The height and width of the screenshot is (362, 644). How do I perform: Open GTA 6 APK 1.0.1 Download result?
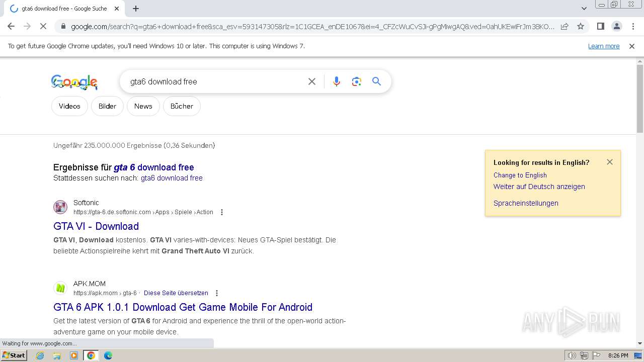[x=183, y=307]
